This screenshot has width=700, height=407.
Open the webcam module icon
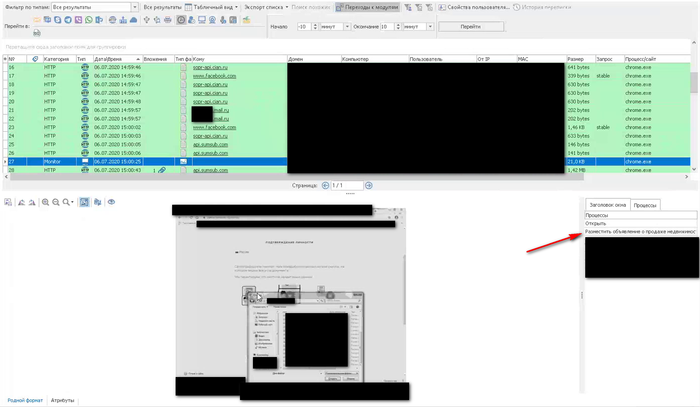[x=212, y=20]
